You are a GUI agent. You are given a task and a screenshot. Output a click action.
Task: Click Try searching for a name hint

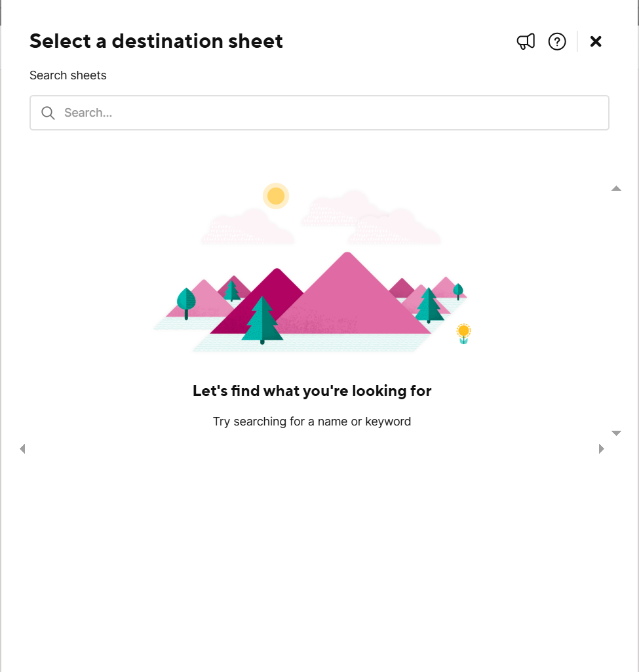point(312,422)
